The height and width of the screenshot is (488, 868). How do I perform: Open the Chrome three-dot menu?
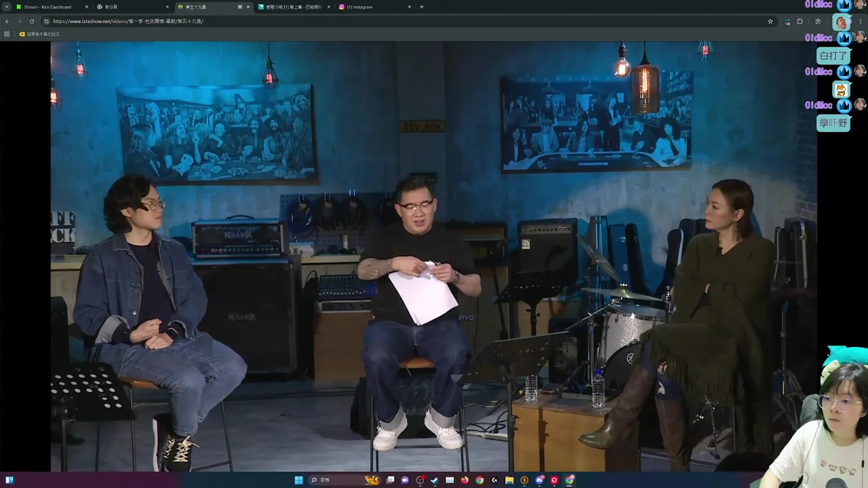pos(861,22)
